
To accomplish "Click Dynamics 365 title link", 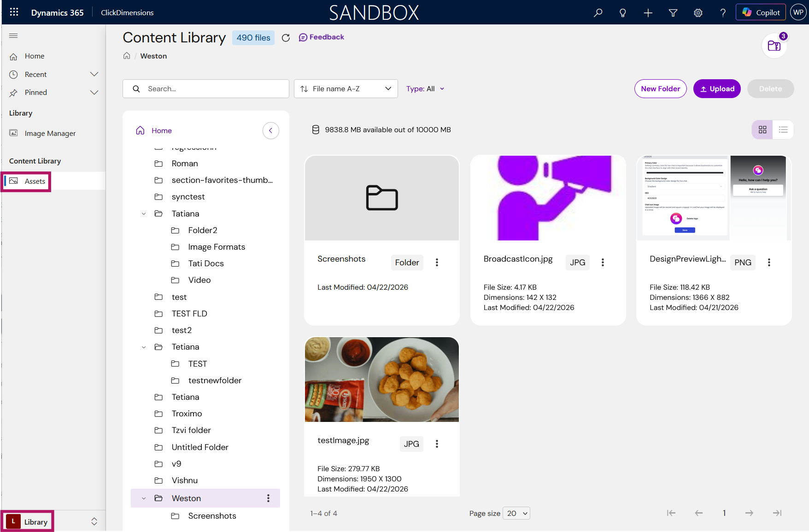I will point(57,12).
